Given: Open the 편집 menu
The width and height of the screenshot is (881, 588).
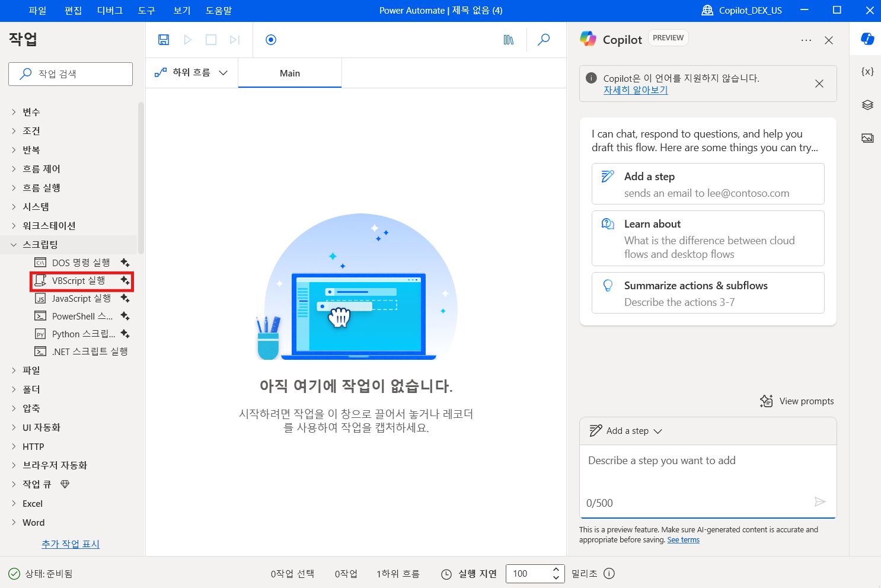Looking at the screenshot, I should pyautogui.click(x=73, y=11).
